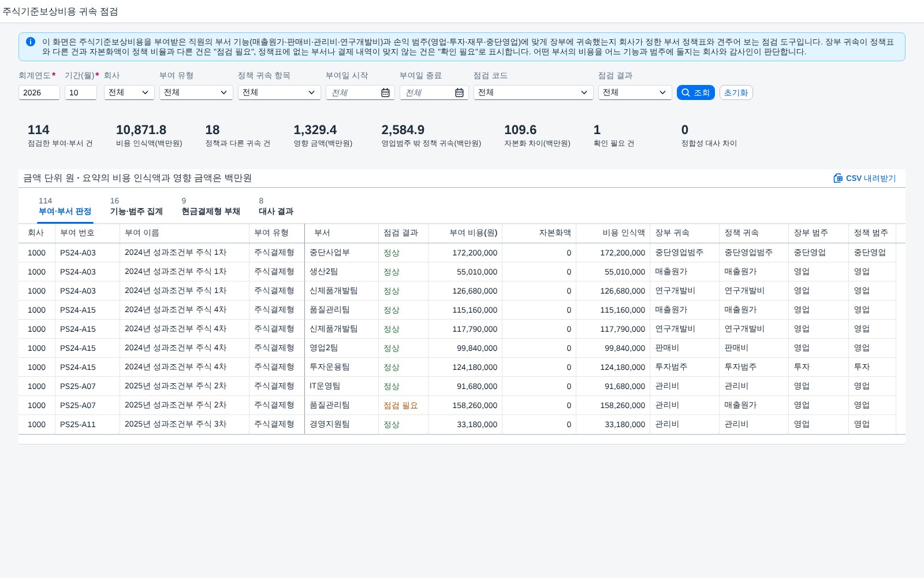Expand the 회사 dropdown

click(129, 92)
